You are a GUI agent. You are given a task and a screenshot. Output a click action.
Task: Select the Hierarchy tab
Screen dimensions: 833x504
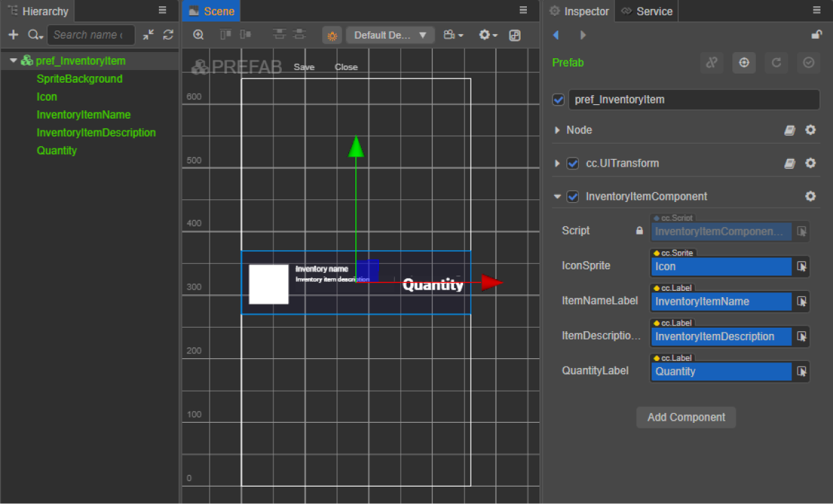[x=38, y=11]
